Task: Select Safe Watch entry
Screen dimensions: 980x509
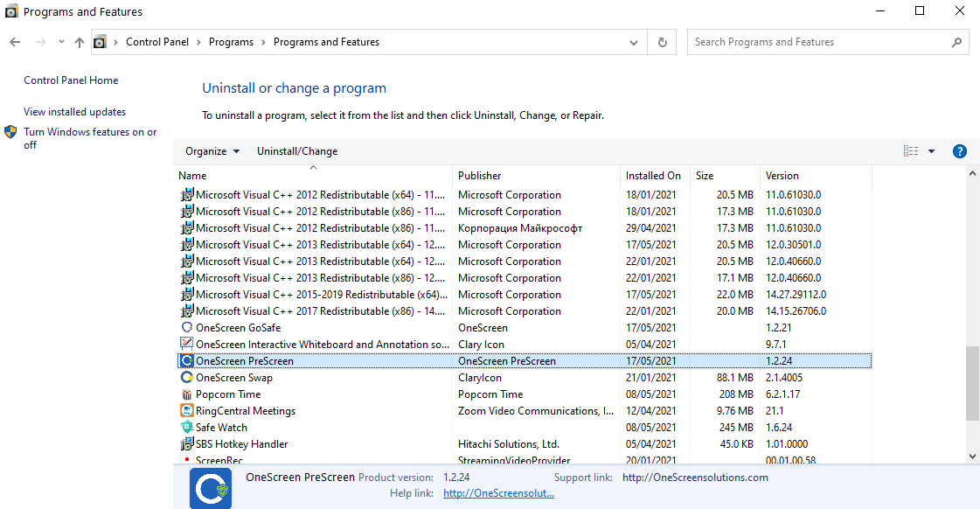Action: click(525, 428)
